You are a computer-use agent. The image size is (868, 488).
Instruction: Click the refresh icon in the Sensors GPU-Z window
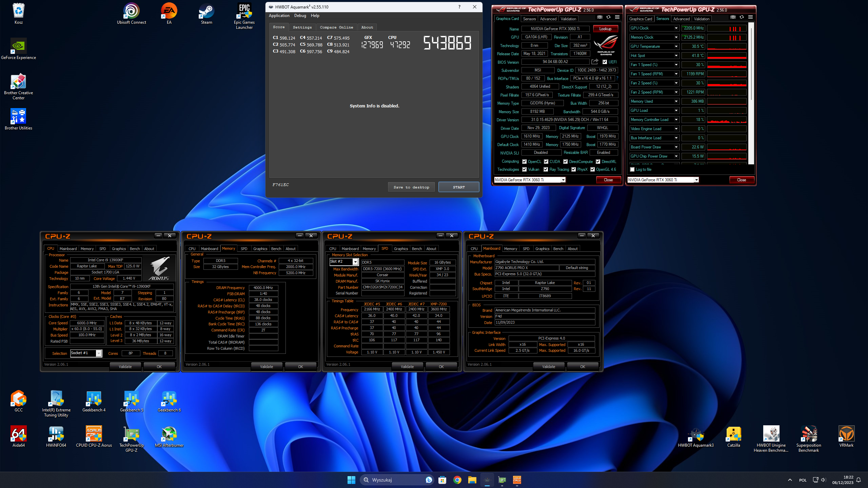pyautogui.click(x=742, y=17)
